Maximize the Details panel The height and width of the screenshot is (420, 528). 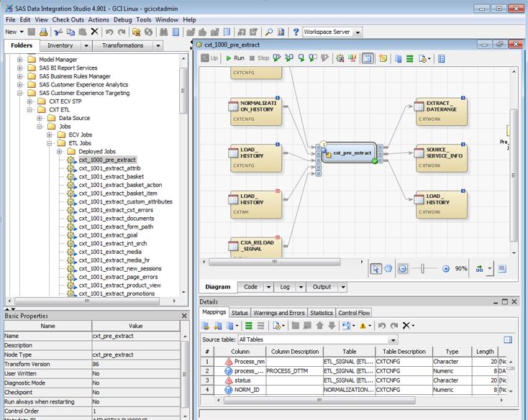click(504, 302)
